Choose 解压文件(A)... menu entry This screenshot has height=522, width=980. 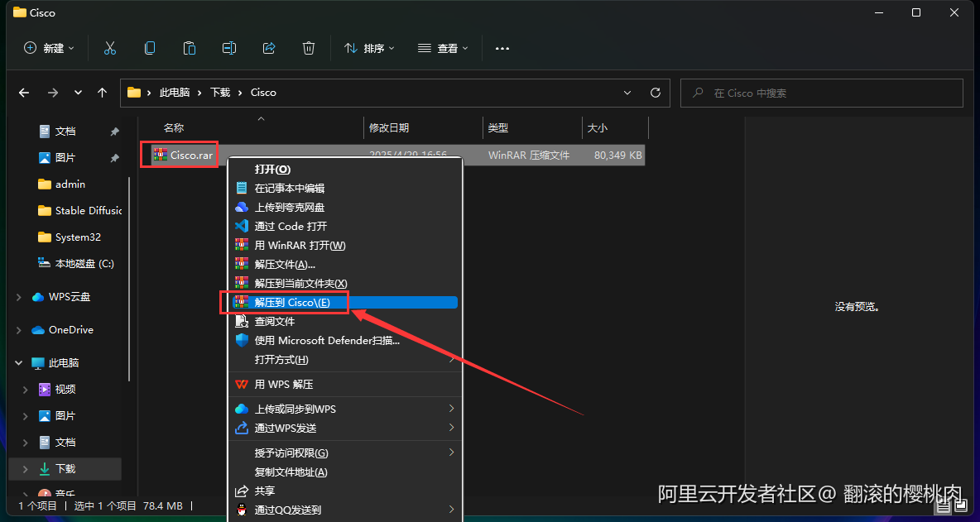click(345, 264)
